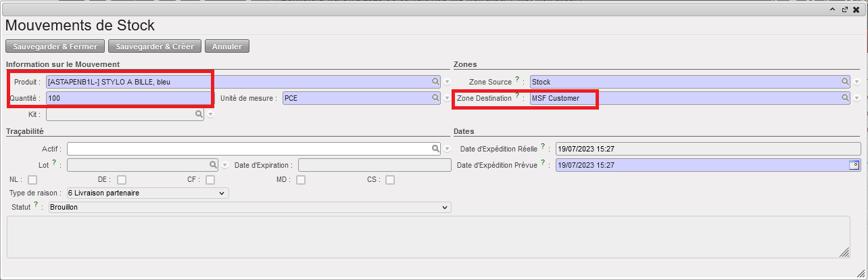Click the help question mark beside Statut
This screenshot has height=280, width=868.
35,204
